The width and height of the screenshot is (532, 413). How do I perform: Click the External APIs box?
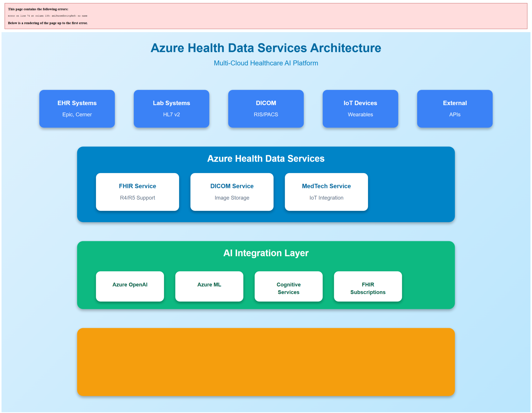click(x=454, y=109)
